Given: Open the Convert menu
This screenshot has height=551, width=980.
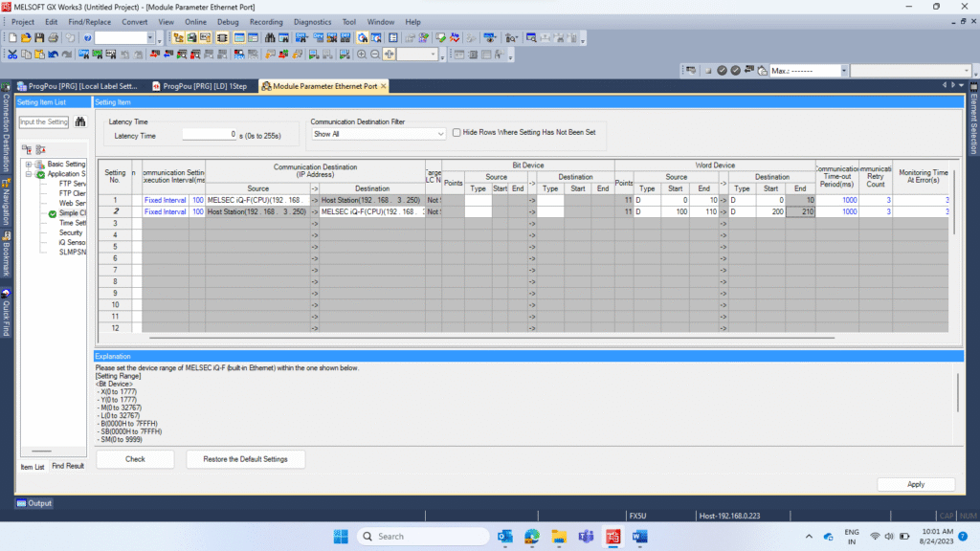Looking at the screenshot, I should [134, 22].
